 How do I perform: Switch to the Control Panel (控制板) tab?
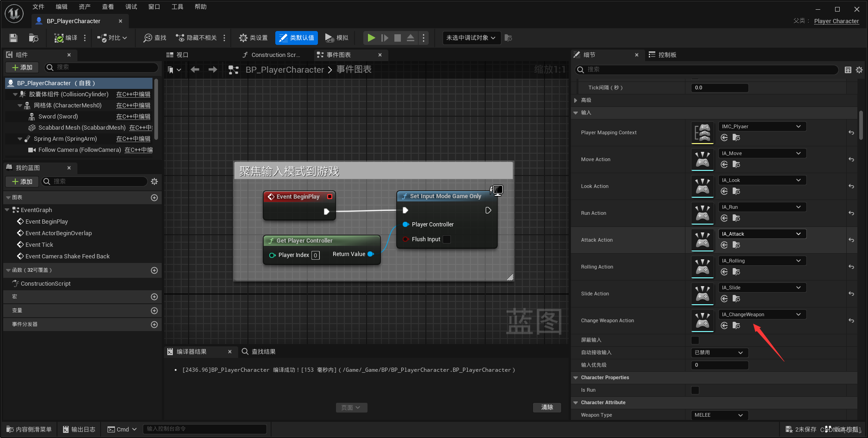663,55
